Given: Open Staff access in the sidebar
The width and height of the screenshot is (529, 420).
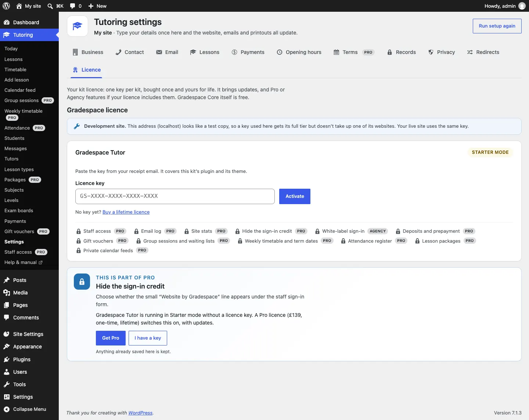Looking at the screenshot, I should pos(26,252).
